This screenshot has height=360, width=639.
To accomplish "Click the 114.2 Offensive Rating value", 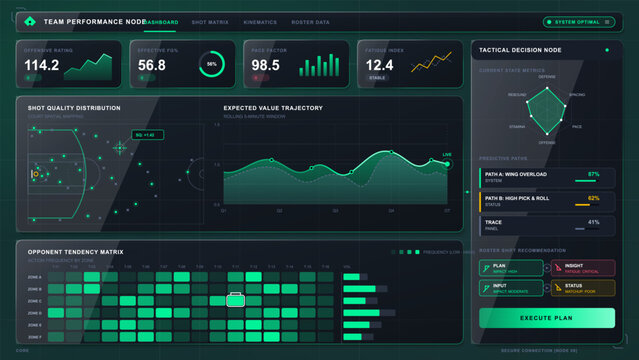I will [42, 65].
